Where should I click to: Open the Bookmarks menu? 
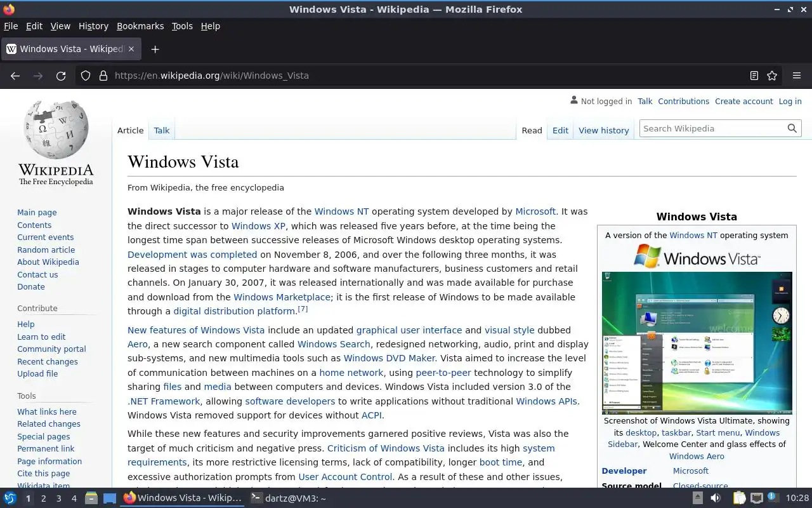(140, 26)
